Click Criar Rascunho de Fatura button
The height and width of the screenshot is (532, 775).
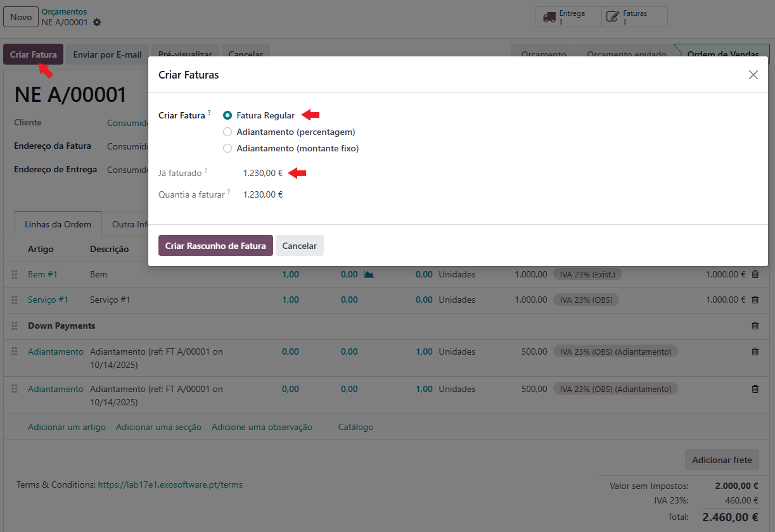[x=215, y=246]
